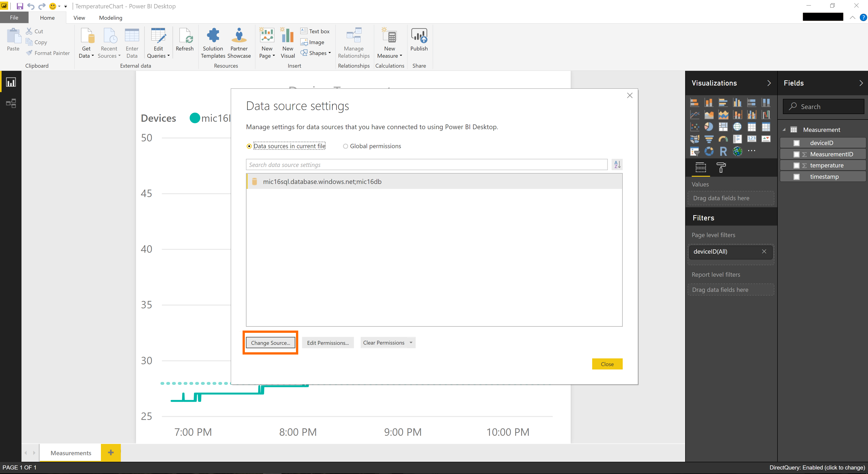Click the yellow Close button

point(607,364)
